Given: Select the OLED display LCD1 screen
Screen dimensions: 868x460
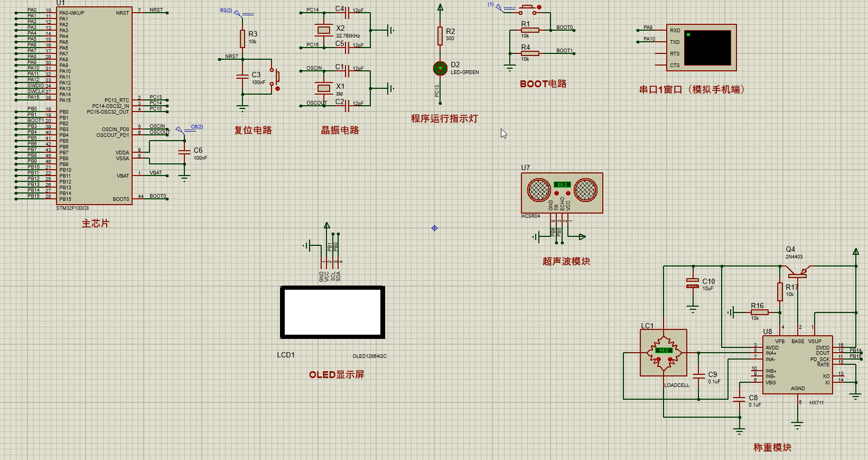Looking at the screenshot, I should 332,312.
